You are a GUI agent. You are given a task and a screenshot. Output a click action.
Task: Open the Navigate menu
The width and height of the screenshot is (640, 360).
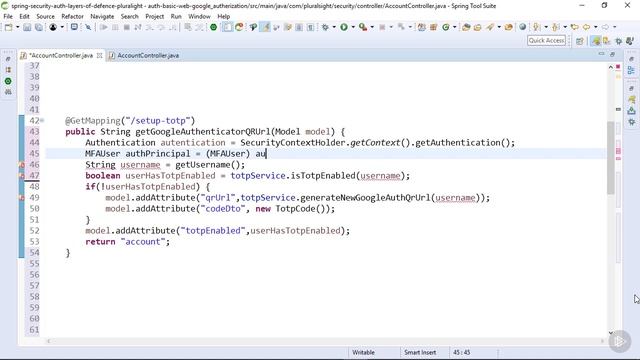(x=102, y=16)
